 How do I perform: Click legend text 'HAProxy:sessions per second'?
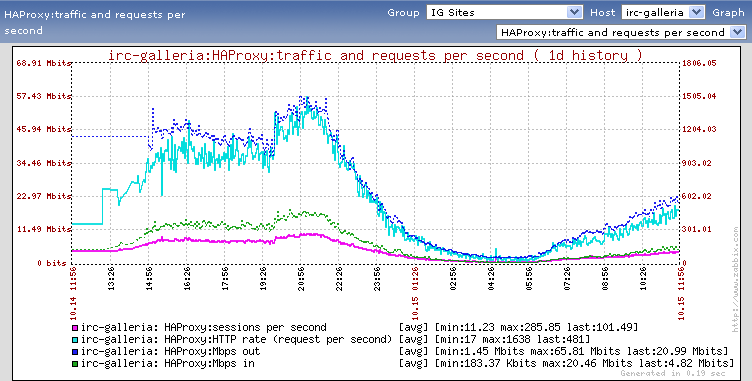tap(245, 328)
